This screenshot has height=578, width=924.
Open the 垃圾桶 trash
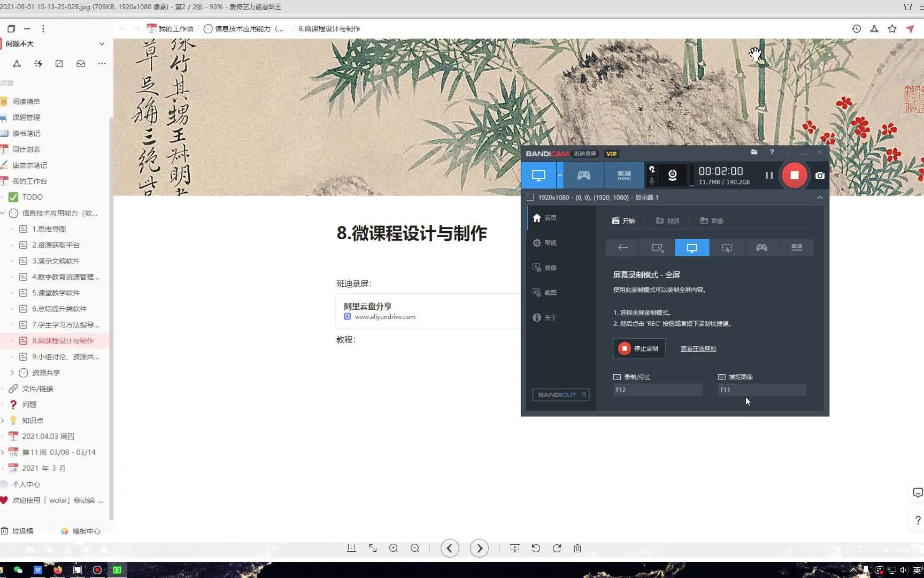pyautogui.click(x=18, y=531)
